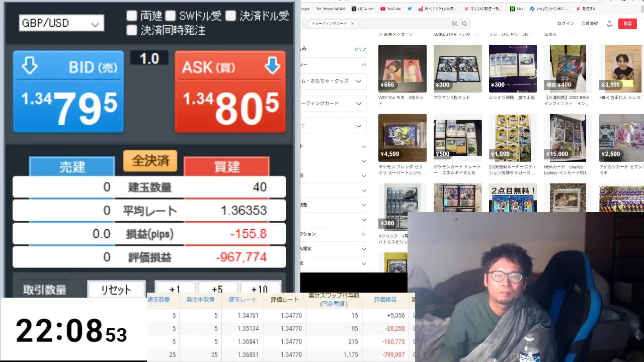Enable the 決済同時発注 checkbox
This screenshot has height=362, width=644.
(x=132, y=30)
